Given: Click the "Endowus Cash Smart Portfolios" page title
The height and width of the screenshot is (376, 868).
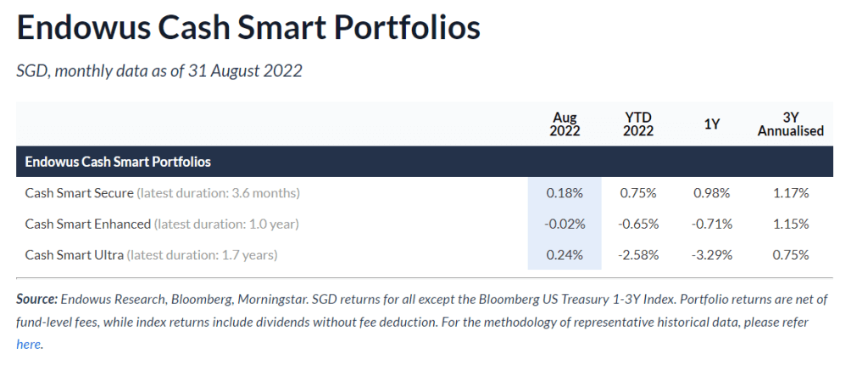Looking at the screenshot, I should pos(248,28).
